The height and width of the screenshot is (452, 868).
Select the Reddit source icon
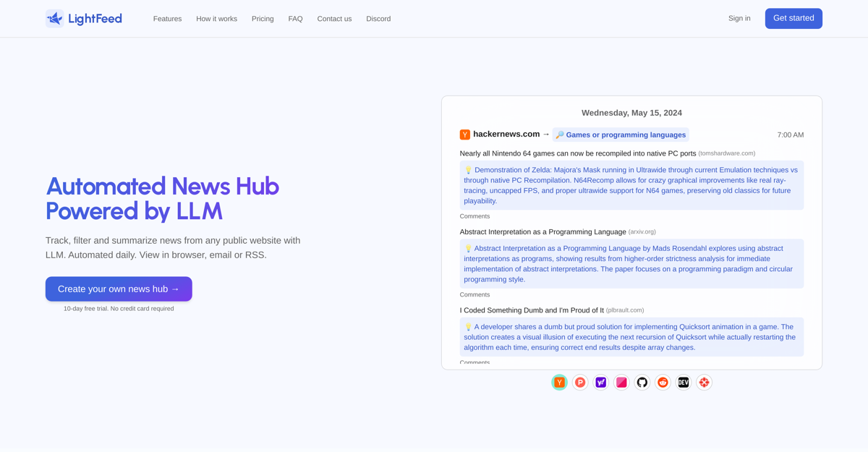pyautogui.click(x=663, y=383)
